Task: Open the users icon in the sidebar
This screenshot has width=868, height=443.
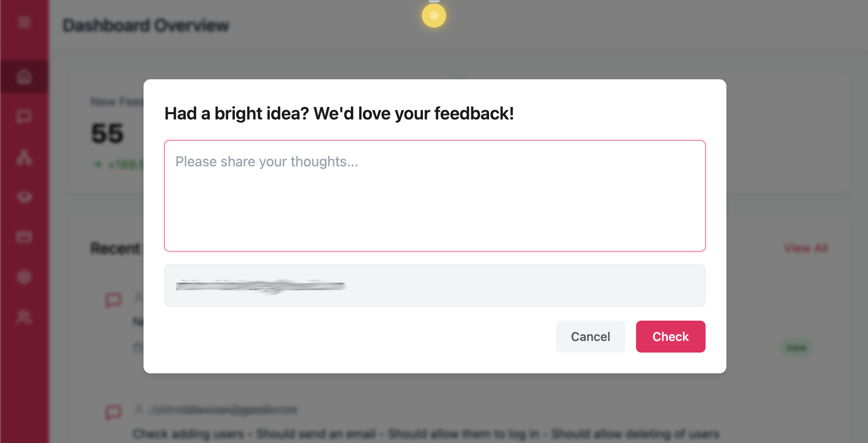Action: (24, 317)
